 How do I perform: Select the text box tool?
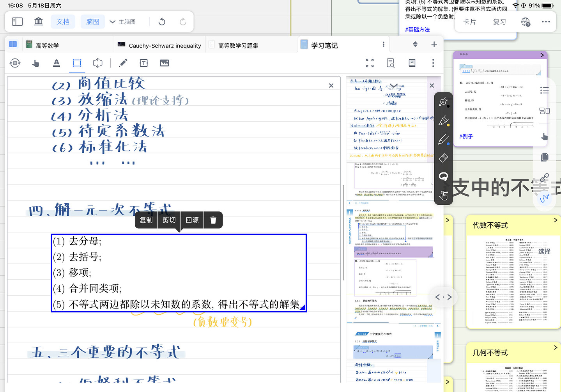pos(144,63)
